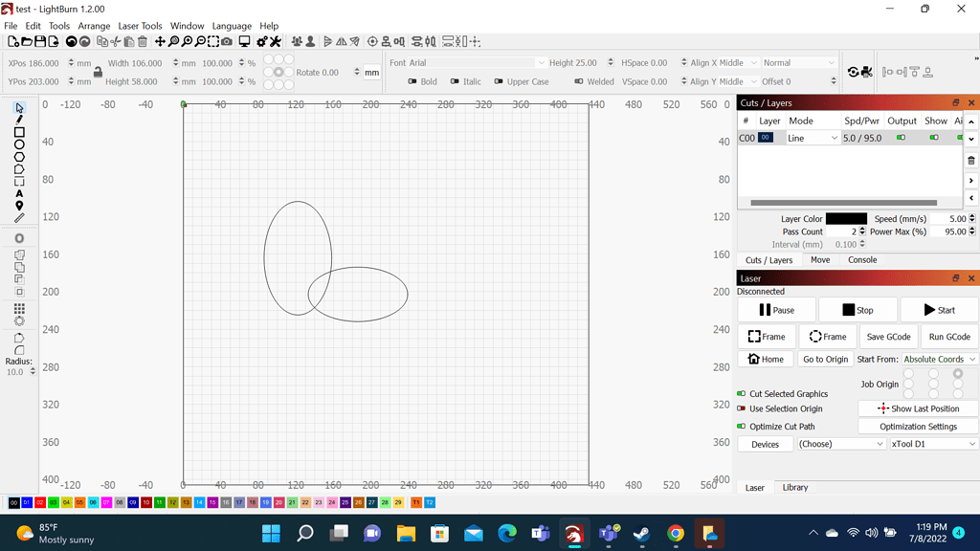Toggle the aspect ratio lock
This screenshot has height=551, width=980.
pos(98,73)
